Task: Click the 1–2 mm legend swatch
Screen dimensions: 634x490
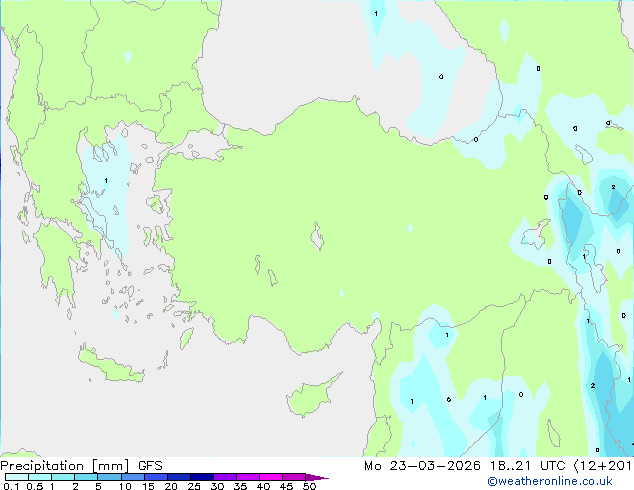Action: tap(63, 477)
